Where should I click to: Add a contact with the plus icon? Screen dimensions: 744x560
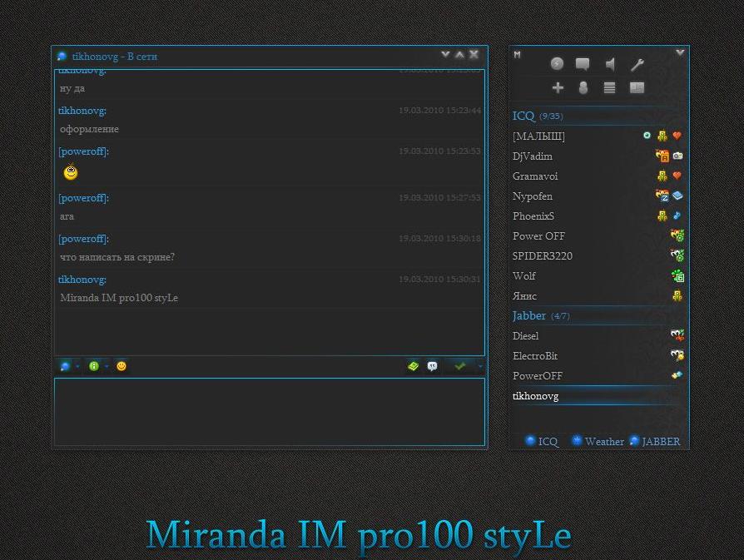[558, 87]
